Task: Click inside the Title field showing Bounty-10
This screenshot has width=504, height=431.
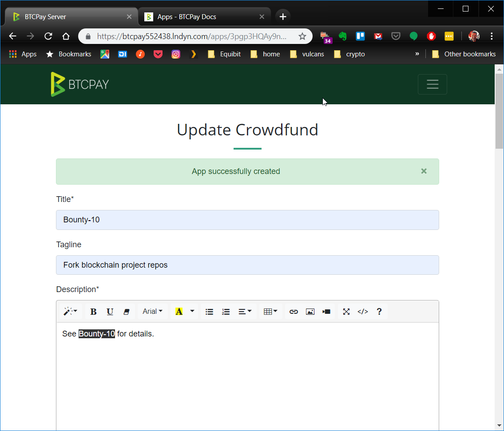Action: [x=247, y=220]
